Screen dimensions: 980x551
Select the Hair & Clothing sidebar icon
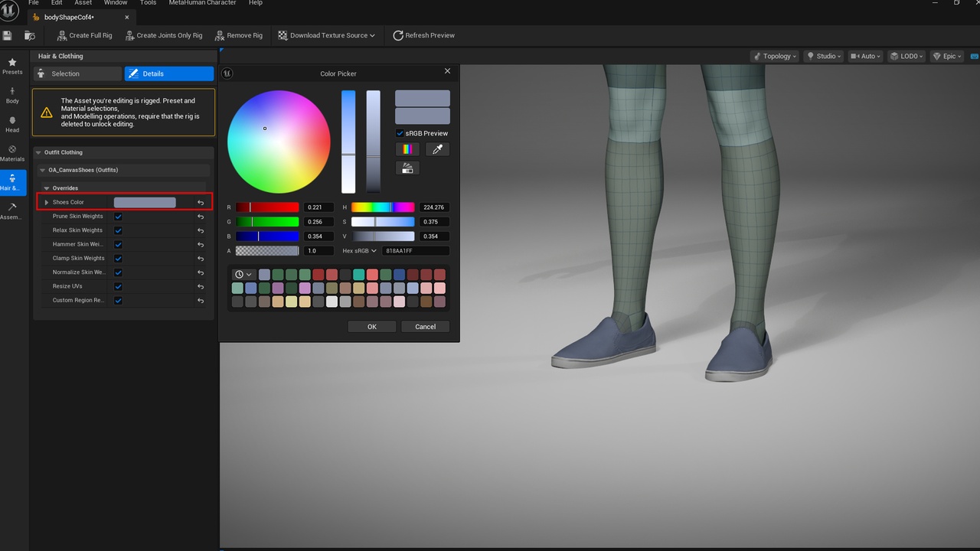[12, 182]
